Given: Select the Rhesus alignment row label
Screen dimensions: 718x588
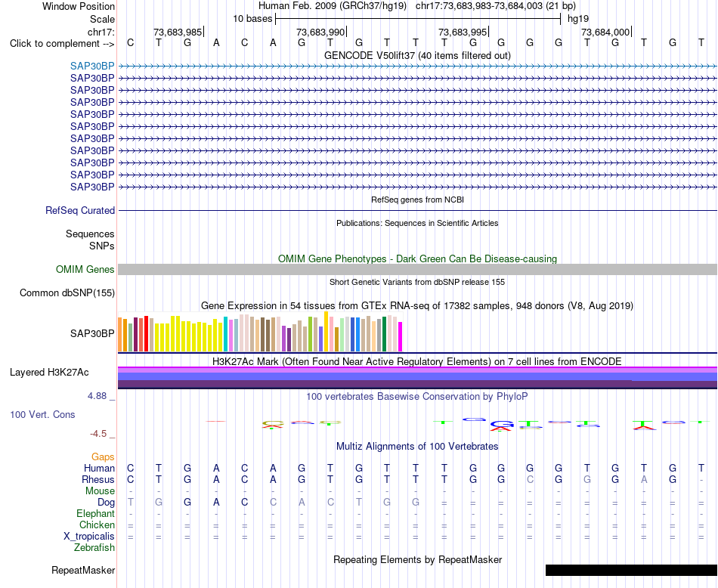Looking at the screenshot, I should click(x=98, y=479).
